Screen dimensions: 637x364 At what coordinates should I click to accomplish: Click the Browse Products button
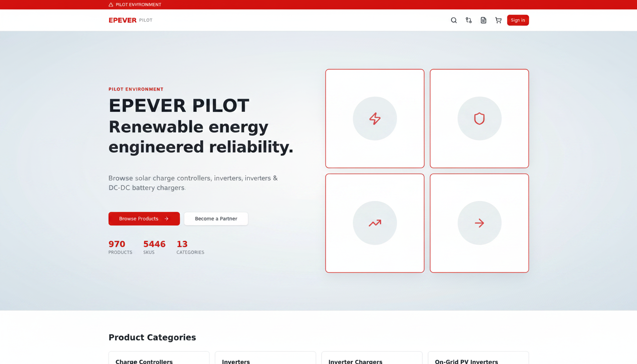[x=144, y=218]
